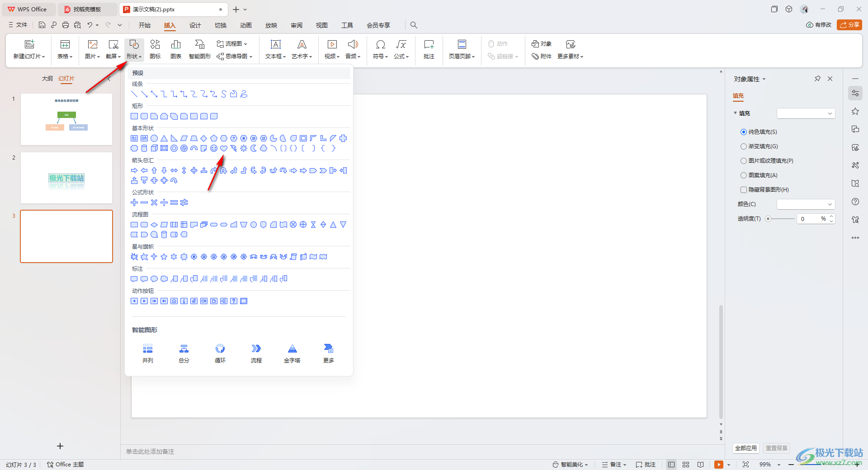This screenshot has width=868, height=470.
Task: Open the Header and Footer dropdown
Action: [x=462, y=49]
